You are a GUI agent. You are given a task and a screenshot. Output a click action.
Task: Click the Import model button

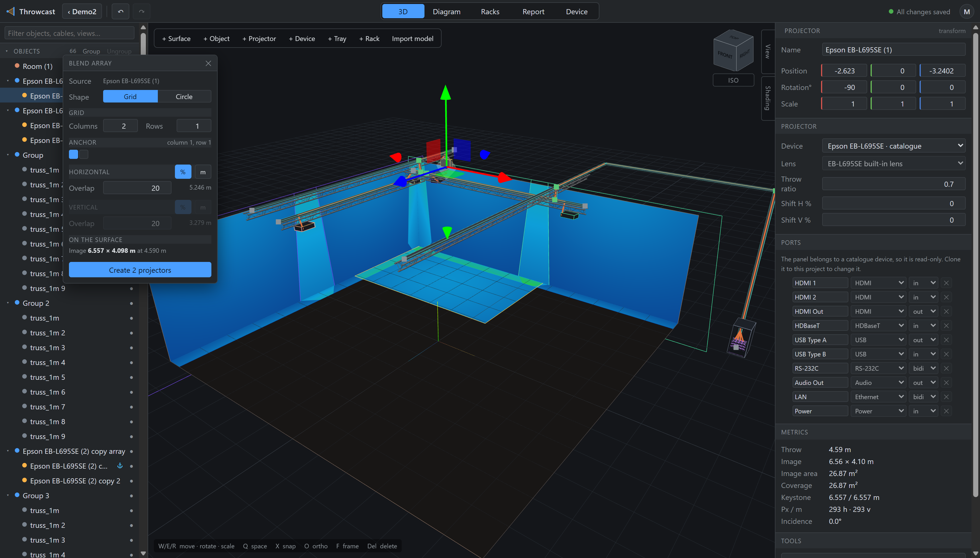click(x=413, y=39)
